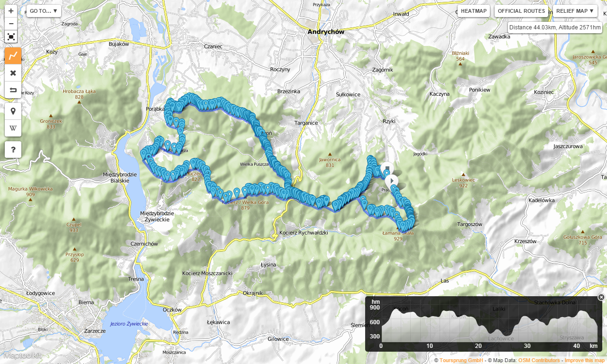Viewport: 607px width, 364px height.
Task: Toggle the orange route drawing tool
Action: (x=13, y=56)
